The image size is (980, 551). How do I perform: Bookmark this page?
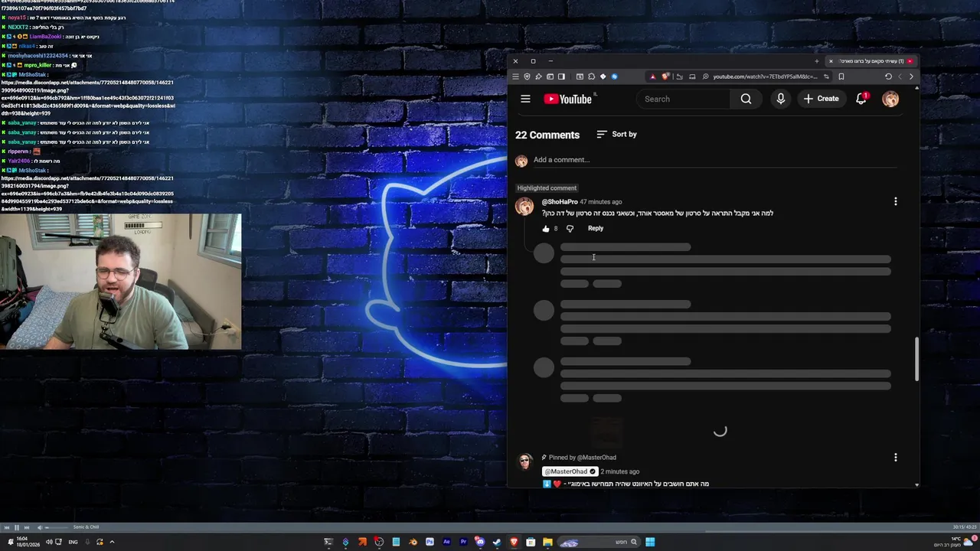tap(841, 77)
